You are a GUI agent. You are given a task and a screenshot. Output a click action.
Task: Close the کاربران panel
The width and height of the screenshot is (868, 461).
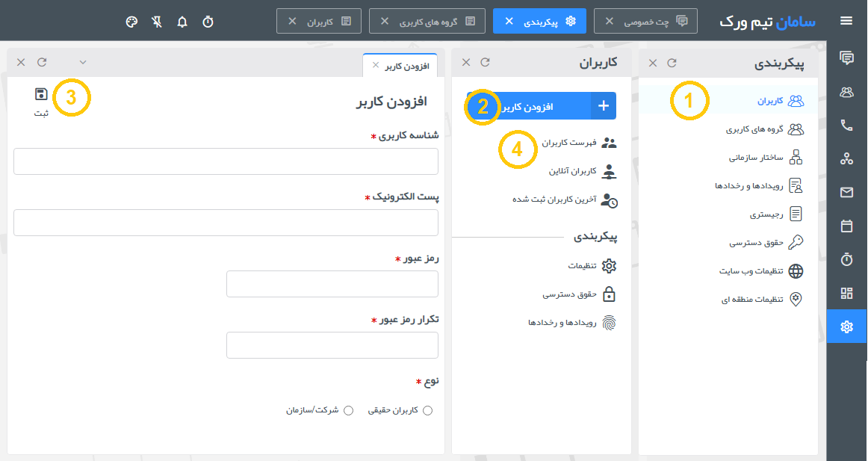(466, 62)
